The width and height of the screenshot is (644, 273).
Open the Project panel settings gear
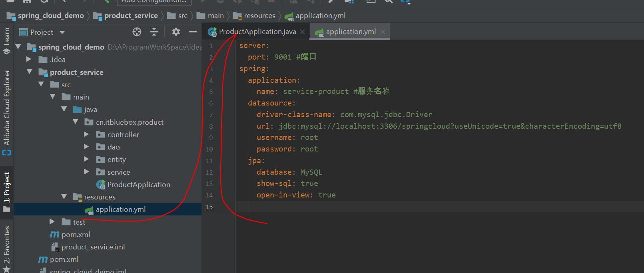click(x=176, y=32)
